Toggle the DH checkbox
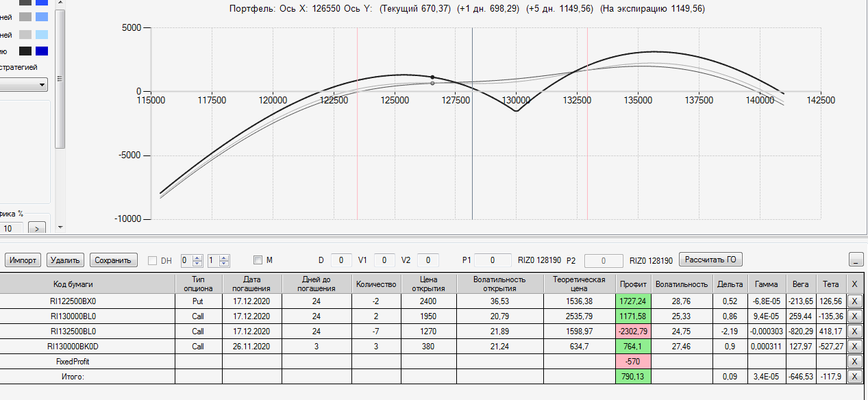Screen dimensions: 868x400 click(x=153, y=260)
